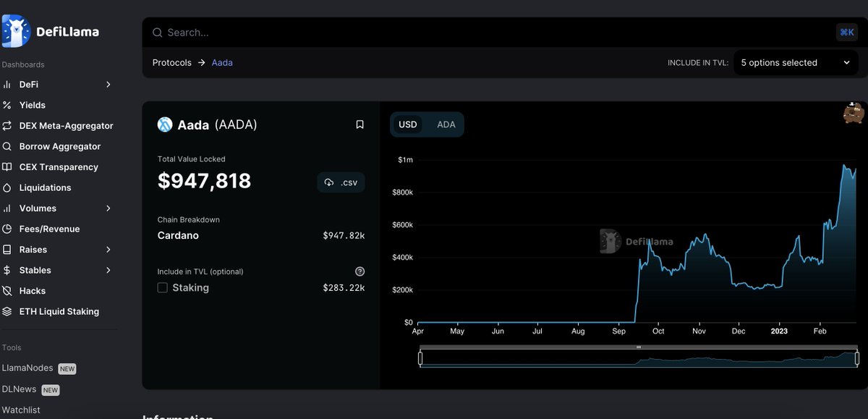Click the Aada token logo
The height and width of the screenshot is (419, 868).
[x=165, y=124]
